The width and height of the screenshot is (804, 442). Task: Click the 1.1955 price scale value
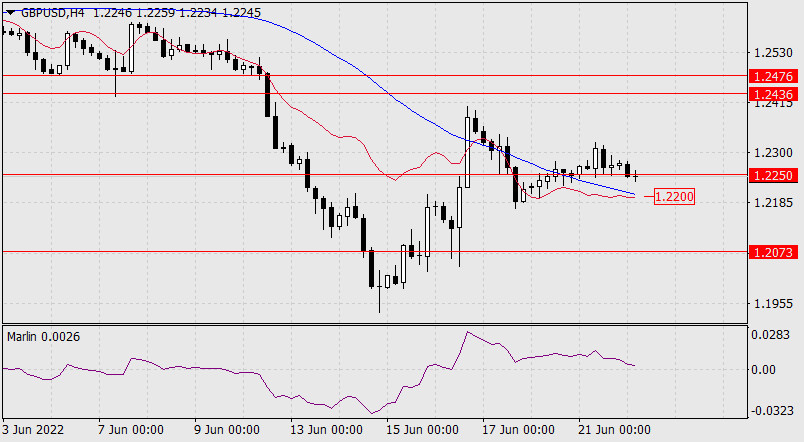[x=773, y=304]
